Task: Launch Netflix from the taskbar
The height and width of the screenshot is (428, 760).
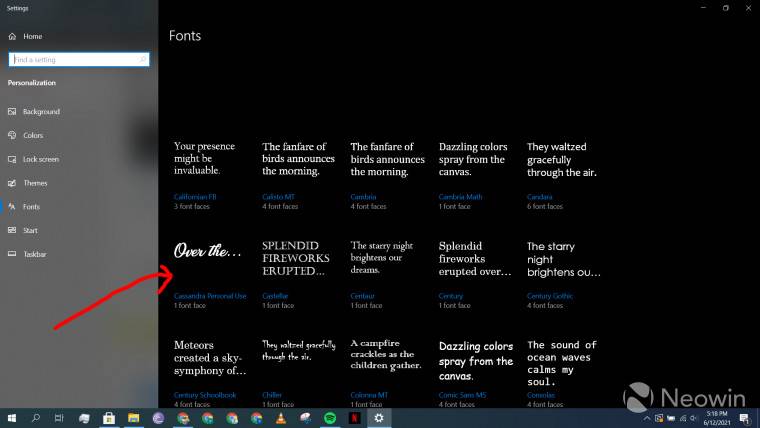Action: (x=355, y=417)
